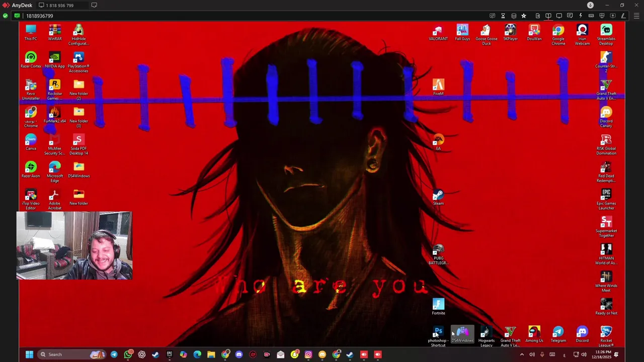Select remote monitor 1 in AnyDesk toolbar

(x=548, y=16)
